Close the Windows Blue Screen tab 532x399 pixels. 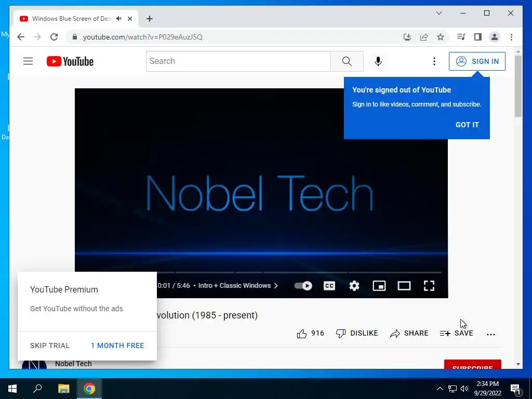click(129, 19)
